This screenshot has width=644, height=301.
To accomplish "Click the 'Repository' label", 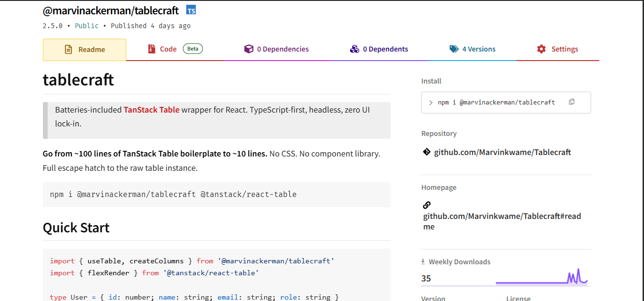I will [439, 134].
